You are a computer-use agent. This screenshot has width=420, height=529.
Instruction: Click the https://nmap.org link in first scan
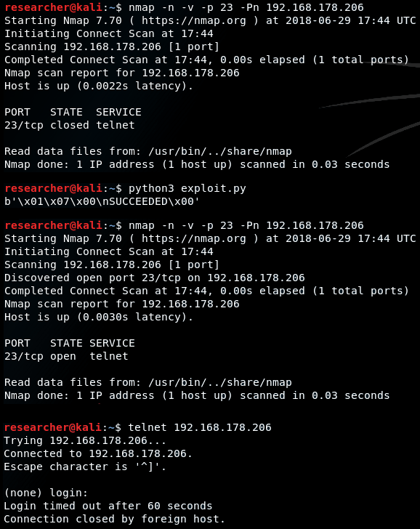193,20
